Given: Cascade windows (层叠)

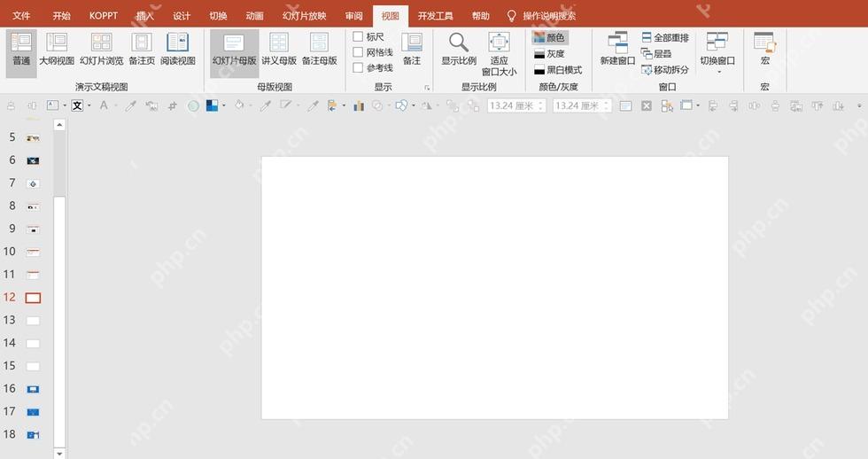Looking at the screenshot, I should [656, 54].
